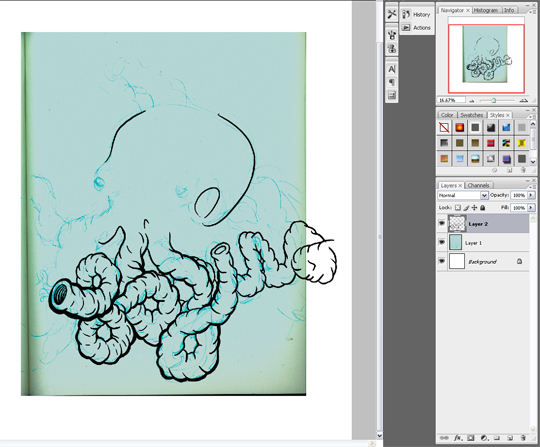Click the Layers Opacity value field
Image resolution: width=540 pixels, height=447 pixels.
[x=518, y=195]
